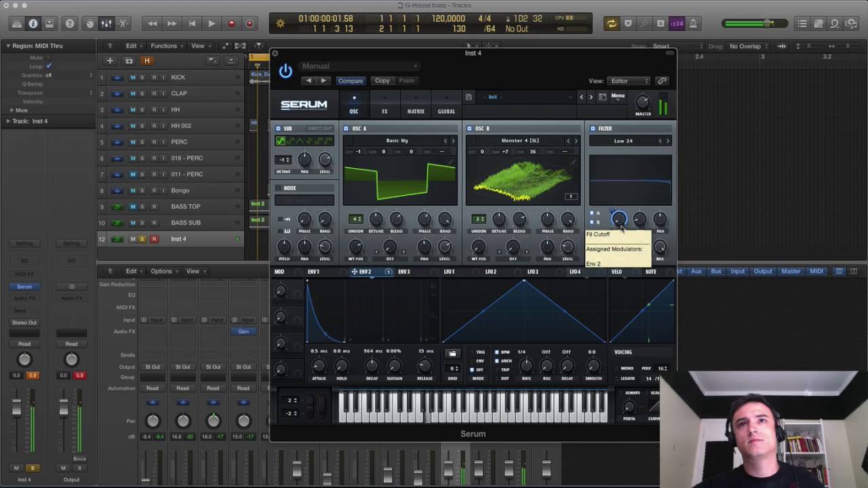
Task: Duplicate track using the icon beside plus
Action: point(129,60)
